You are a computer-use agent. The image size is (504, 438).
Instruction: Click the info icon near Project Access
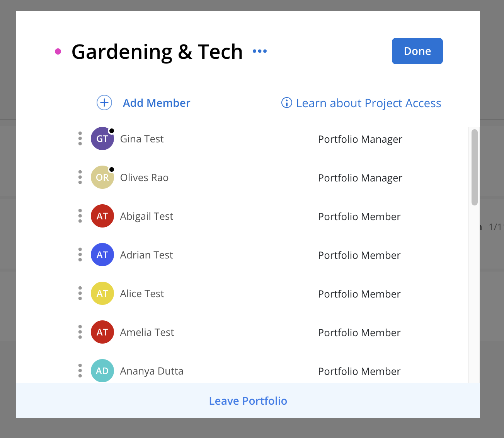pyautogui.click(x=286, y=103)
